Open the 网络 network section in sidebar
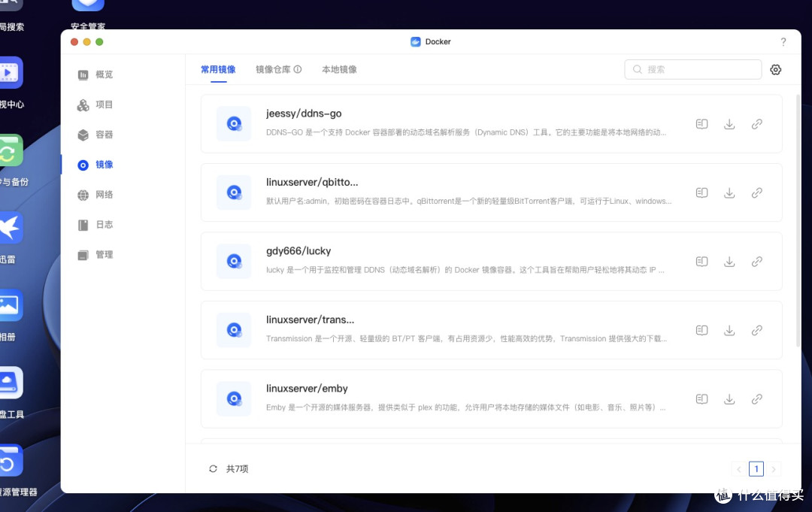This screenshot has width=812, height=512. 95,195
